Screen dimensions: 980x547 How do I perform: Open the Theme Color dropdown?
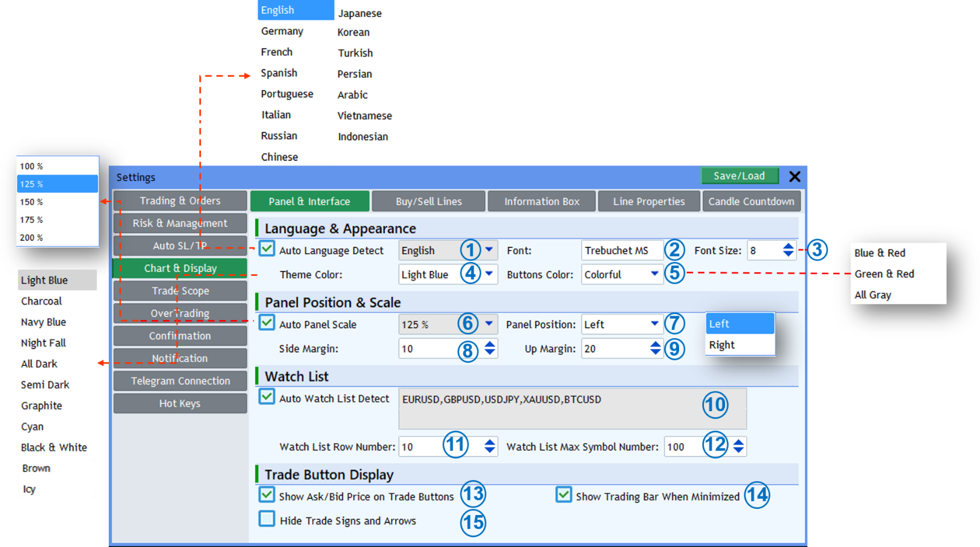448,274
